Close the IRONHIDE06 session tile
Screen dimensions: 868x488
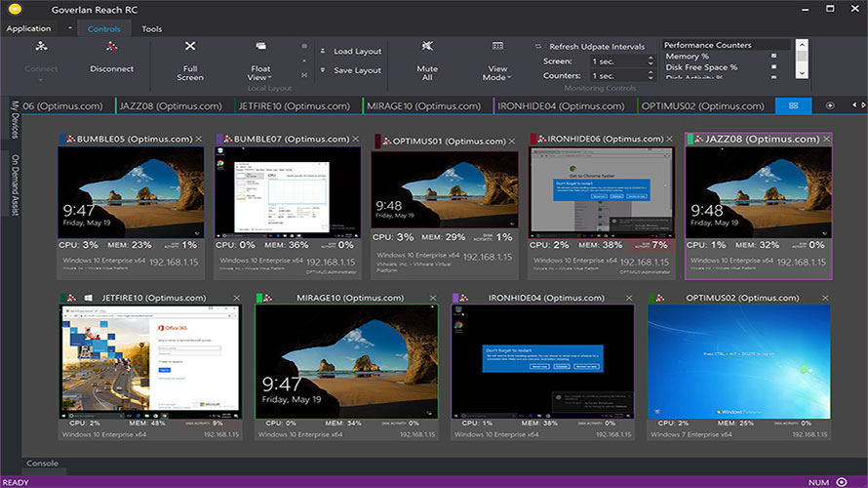point(668,140)
